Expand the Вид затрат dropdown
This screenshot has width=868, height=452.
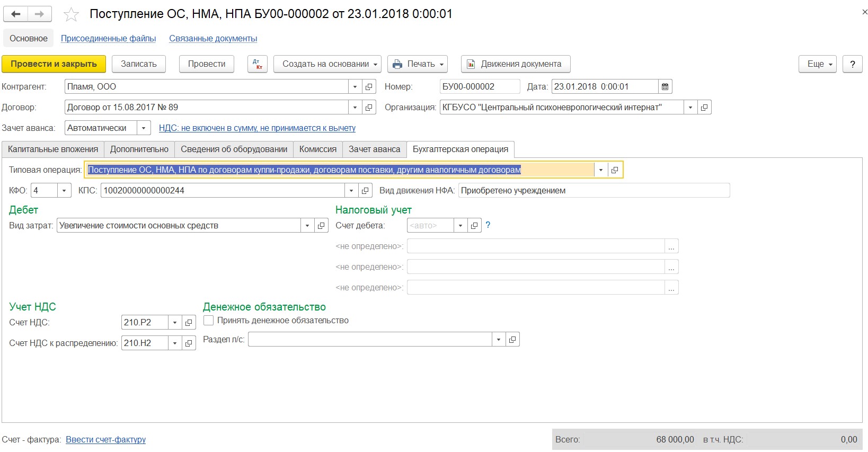[307, 225]
